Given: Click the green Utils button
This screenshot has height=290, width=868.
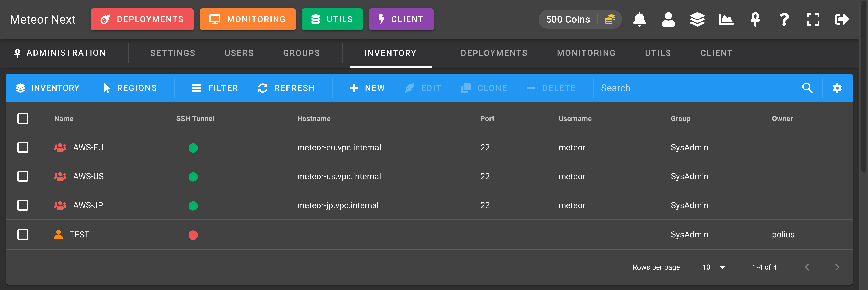Looking at the screenshot, I should (x=332, y=19).
